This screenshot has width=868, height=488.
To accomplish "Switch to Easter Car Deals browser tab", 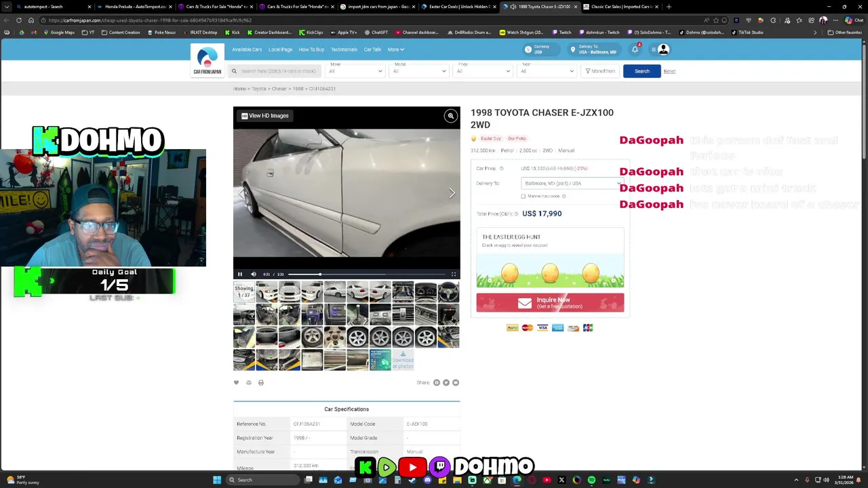I will pos(459,7).
